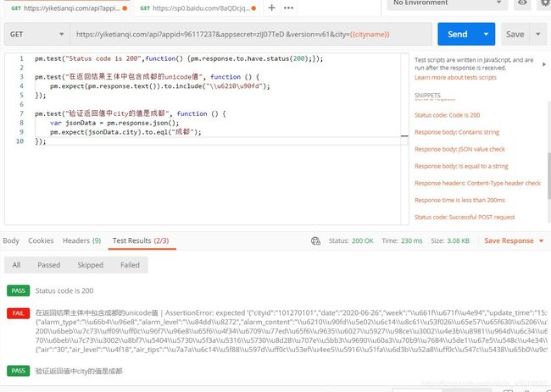Open the network info globe icon beside Status
The width and height of the screenshot is (551, 392).
(315, 240)
